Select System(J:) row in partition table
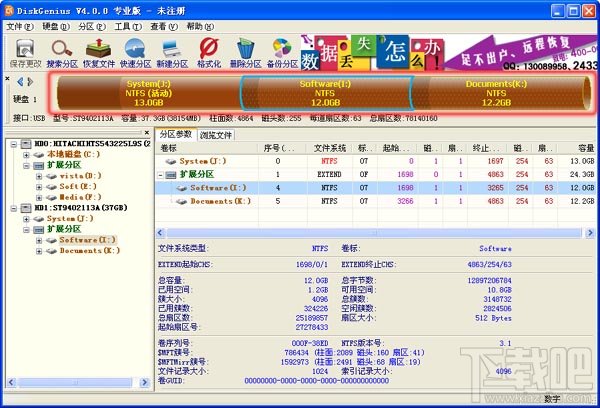The width and height of the screenshot is (600, 408). pyautogui.click(x=376, y=161)
